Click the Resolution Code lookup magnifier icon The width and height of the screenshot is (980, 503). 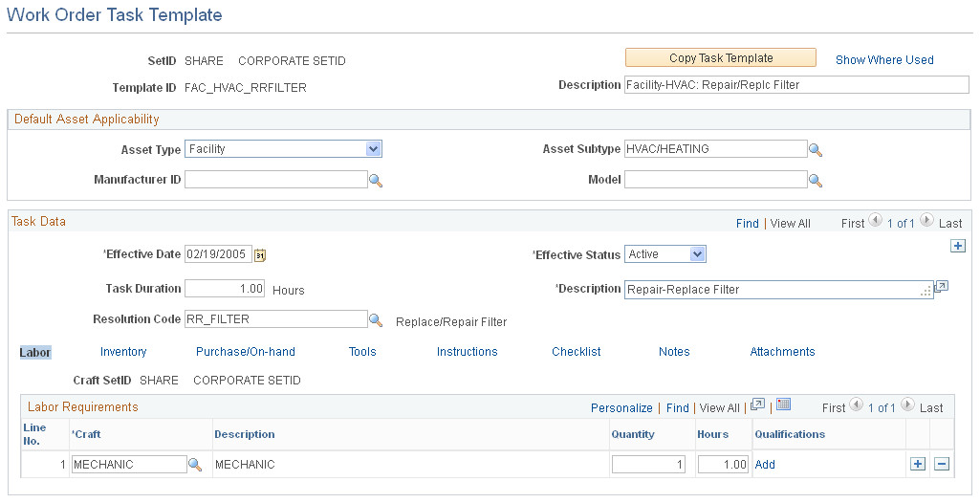[376, 320]
